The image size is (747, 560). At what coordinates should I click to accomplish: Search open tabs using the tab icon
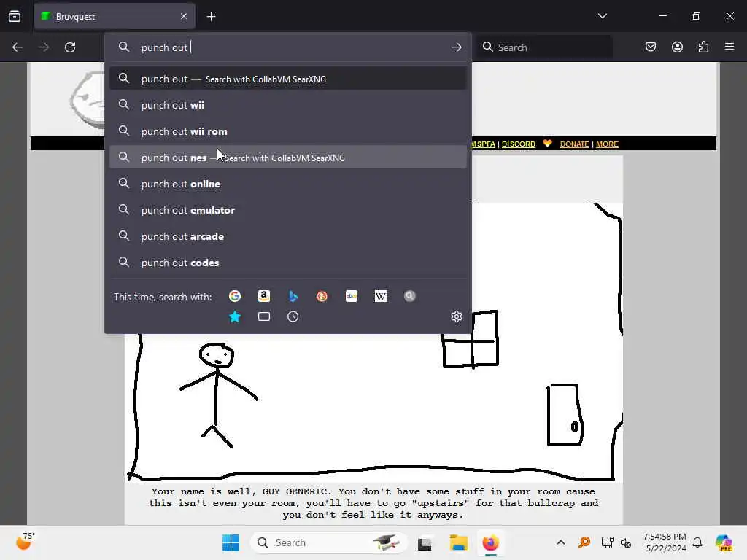(264, 316)
